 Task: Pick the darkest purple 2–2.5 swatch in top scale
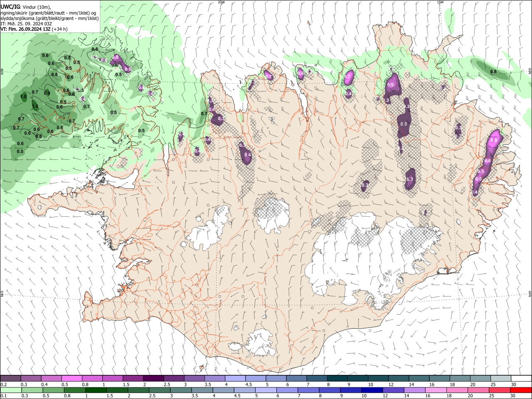click(153, 378)
